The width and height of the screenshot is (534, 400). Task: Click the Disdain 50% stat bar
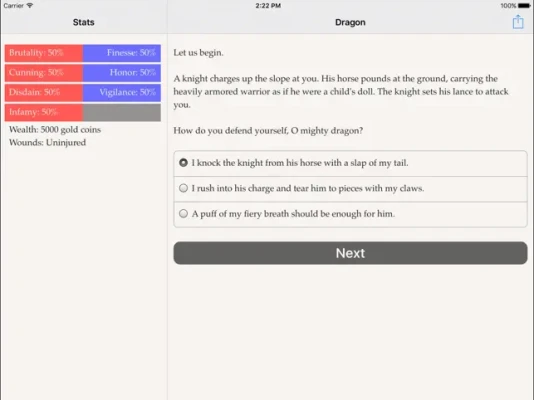click(44, 93)
